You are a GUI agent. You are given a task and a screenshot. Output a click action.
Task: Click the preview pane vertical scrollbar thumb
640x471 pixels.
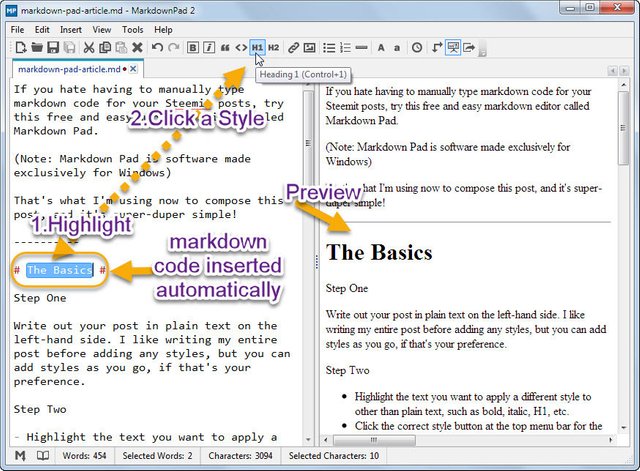pos(623,128)
